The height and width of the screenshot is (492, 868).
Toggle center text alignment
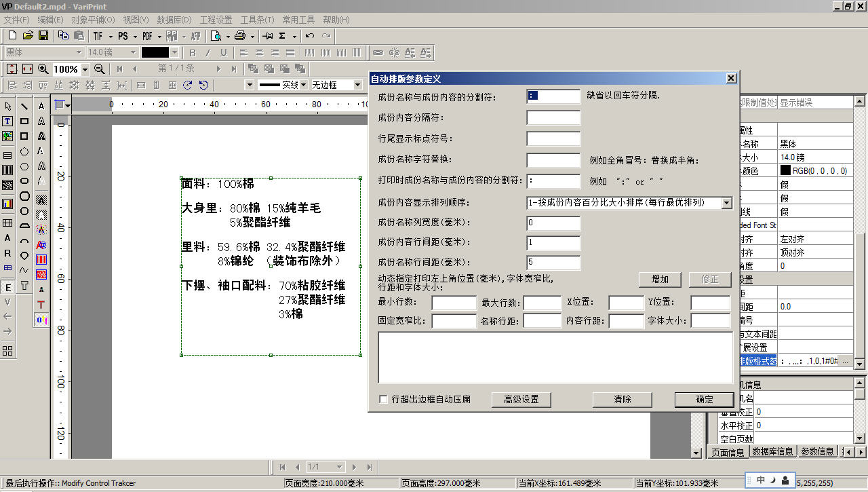pos(259,52)
